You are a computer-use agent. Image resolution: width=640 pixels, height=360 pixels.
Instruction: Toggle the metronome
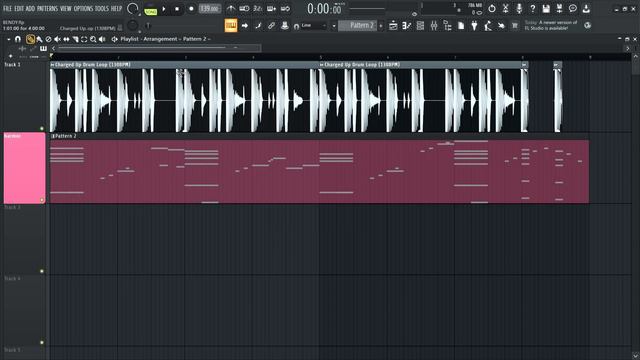231,8
